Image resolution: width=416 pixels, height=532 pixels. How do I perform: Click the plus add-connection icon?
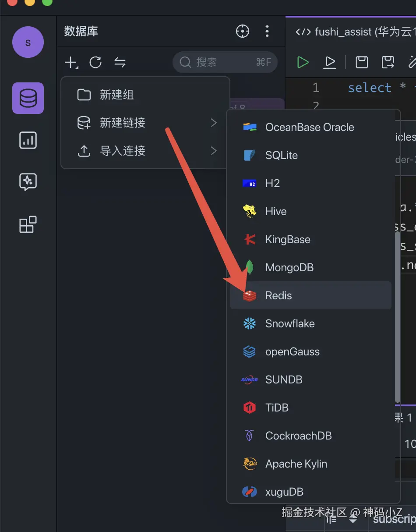[71, 62]
